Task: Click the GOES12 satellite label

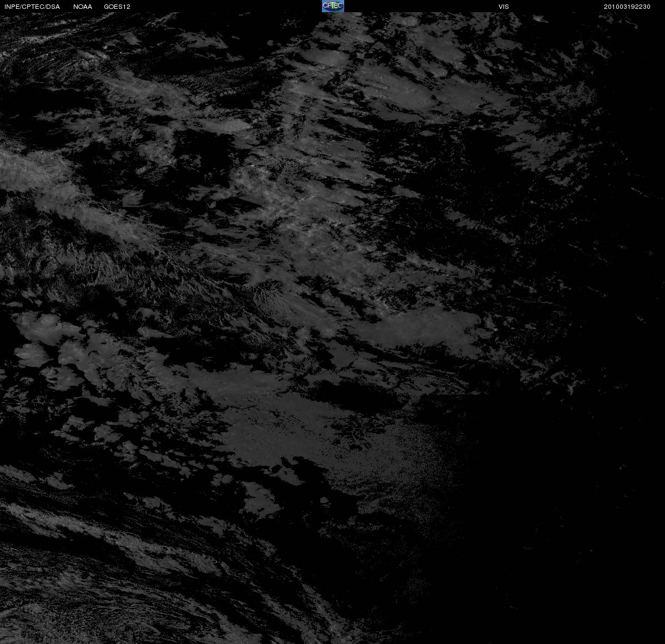Action: click(x=117, y=7)
